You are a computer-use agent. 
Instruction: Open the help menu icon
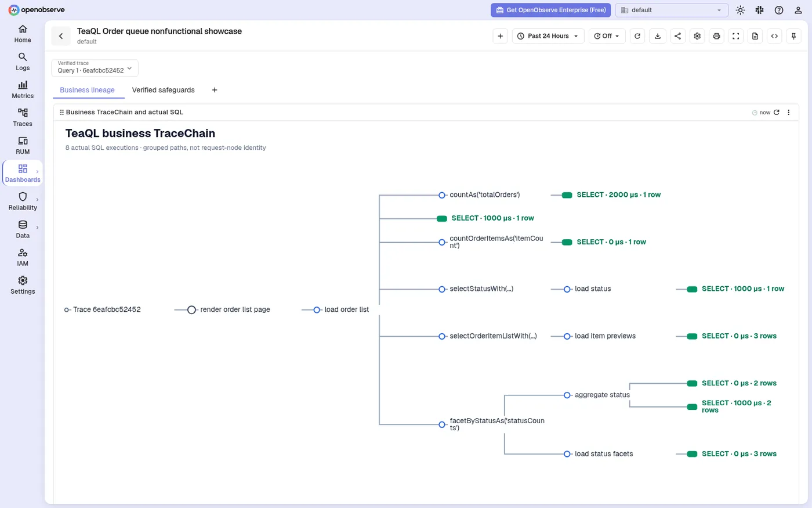(779, 10)
